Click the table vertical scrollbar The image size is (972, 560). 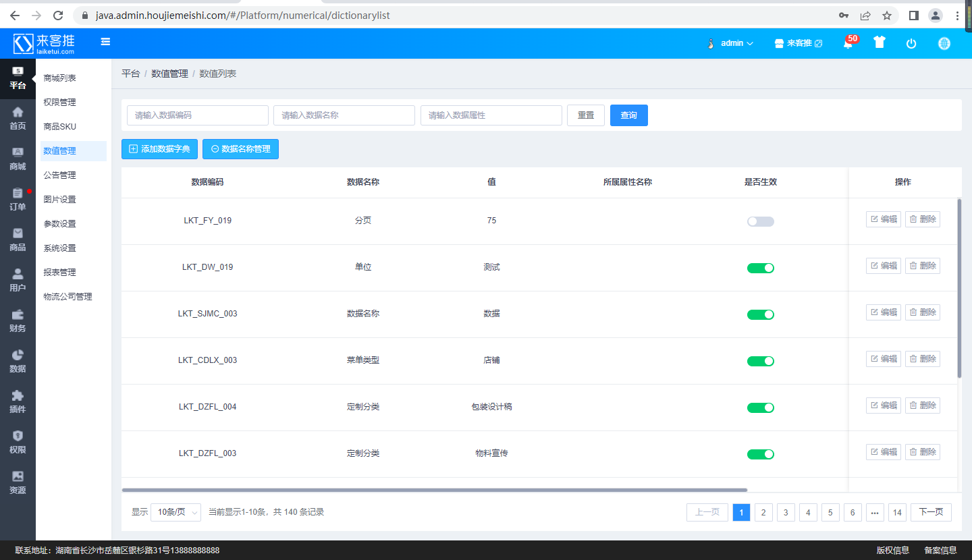pyautogui.click(x=959, y=288)
